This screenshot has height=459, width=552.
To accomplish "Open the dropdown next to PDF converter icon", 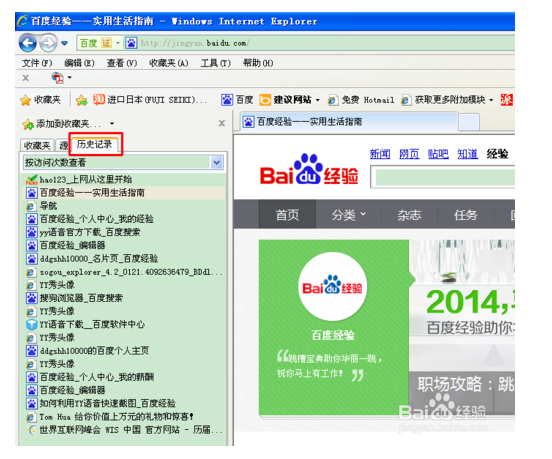I will (x=69, y=77).
